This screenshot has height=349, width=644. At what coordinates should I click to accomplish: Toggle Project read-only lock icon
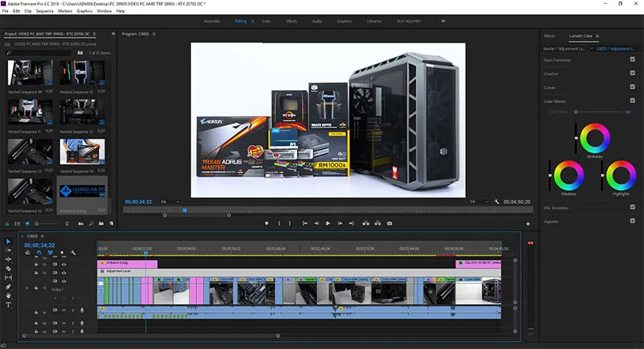click(x=7, y=223)
